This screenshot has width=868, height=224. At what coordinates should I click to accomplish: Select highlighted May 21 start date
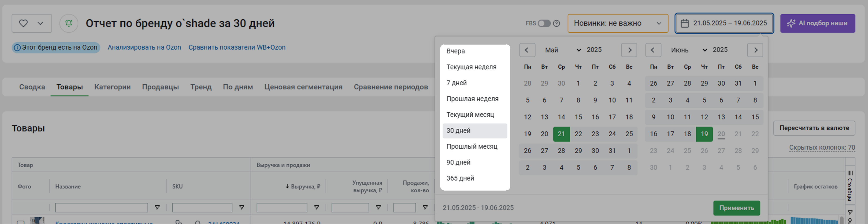click(x=561, y=134)
